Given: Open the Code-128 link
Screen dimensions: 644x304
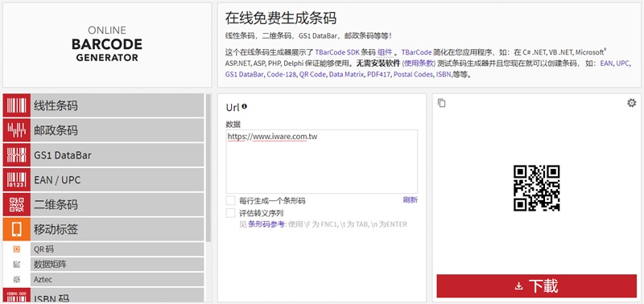Looking at the screenshot, I should [281, 75].
